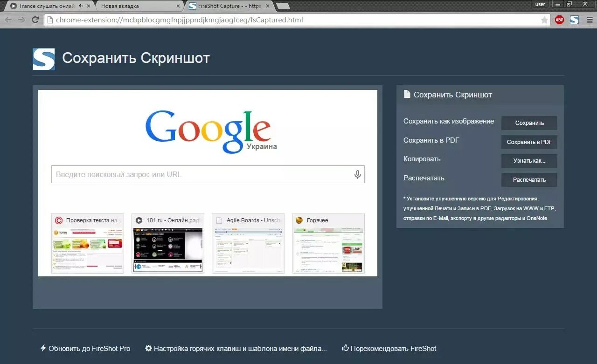Click the Установите улучшенную версию note text
Image resolution: width=597 pixels, height=364 pixels.
[x=479, y=208]
